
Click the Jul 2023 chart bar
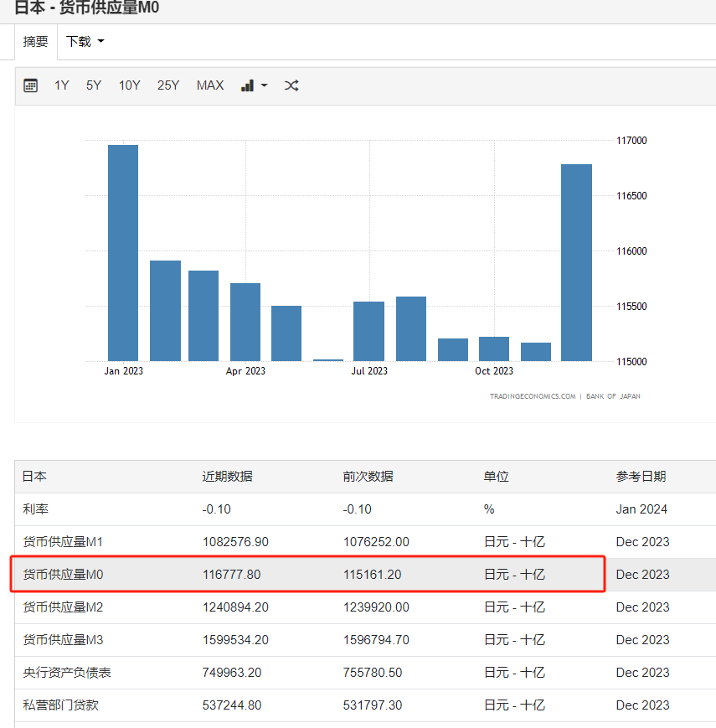[x=369, y=332]
